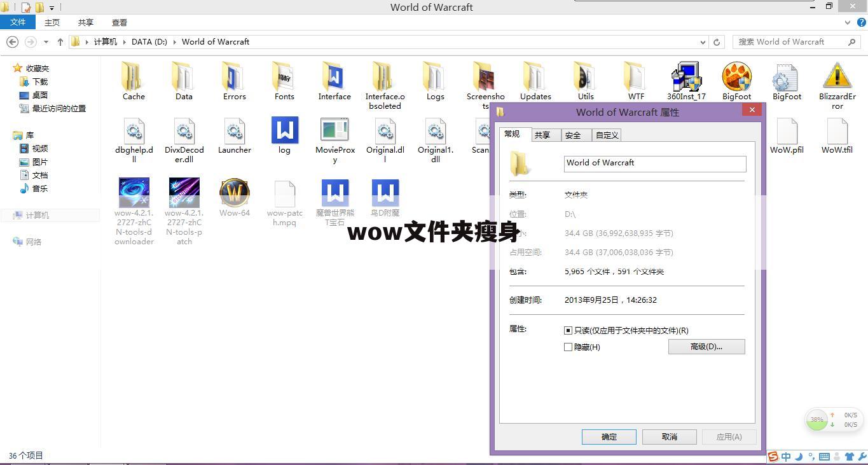This screenshot has width=868, height=465.
Task: Open the Data folder
Action: pyautogui.click(x=184, y=81)
